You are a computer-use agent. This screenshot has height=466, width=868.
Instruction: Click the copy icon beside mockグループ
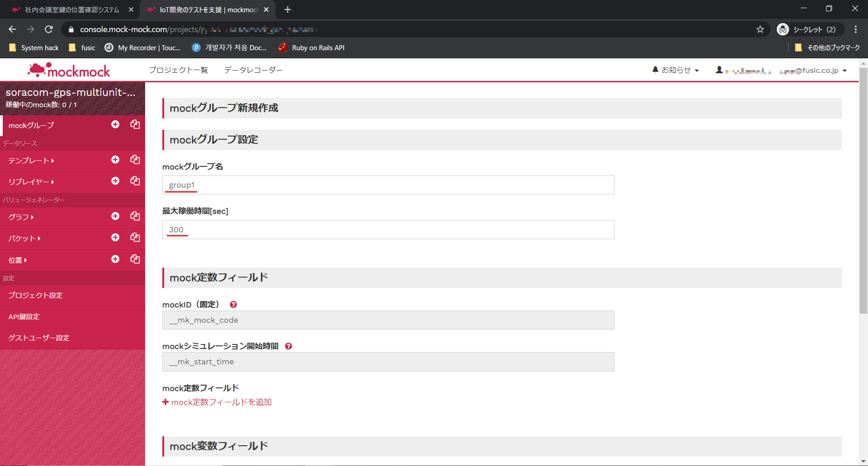tap(135, 124)
